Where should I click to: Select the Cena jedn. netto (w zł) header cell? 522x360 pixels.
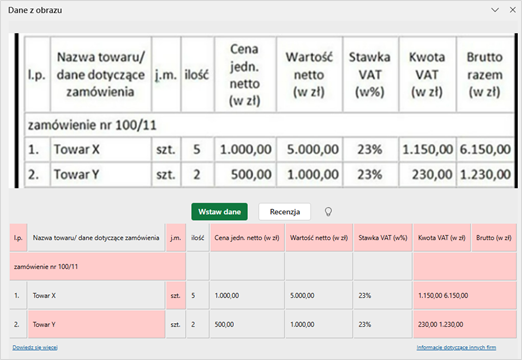[247, 238]
